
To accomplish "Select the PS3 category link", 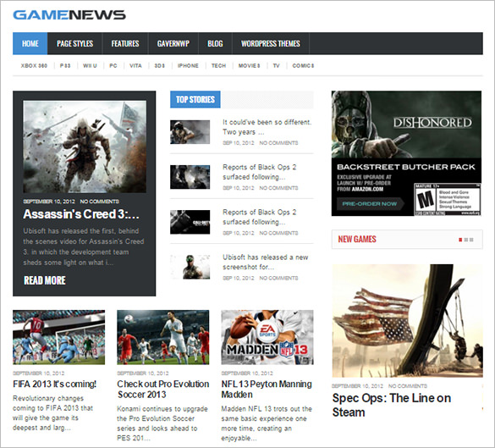I will [65, 66].
